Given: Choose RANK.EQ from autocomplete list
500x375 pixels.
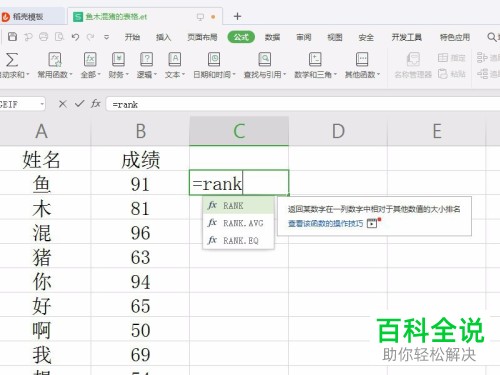Looking at the screenshot, I should (x=238, y=240).
